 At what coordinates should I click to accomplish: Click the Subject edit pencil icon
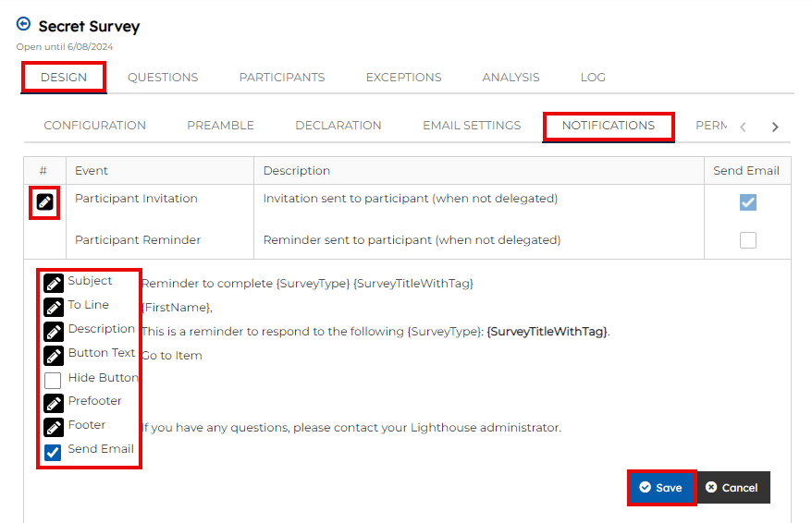click(x=54, y=284)
